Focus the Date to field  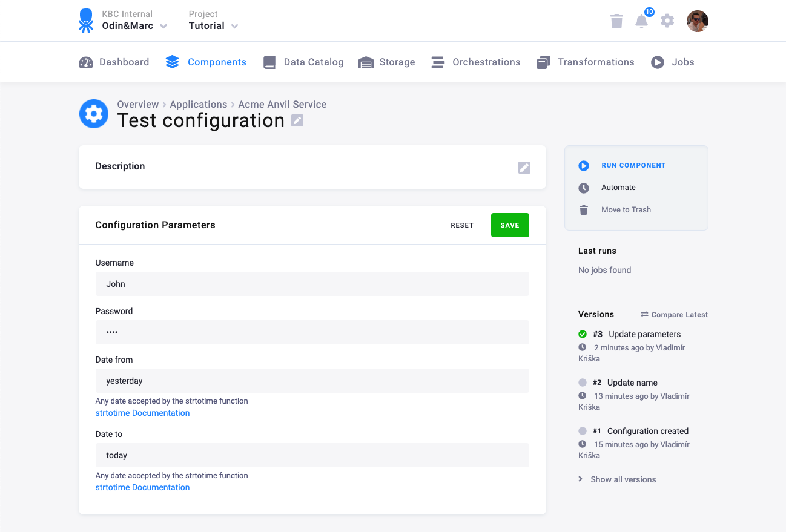pos(312,455)
